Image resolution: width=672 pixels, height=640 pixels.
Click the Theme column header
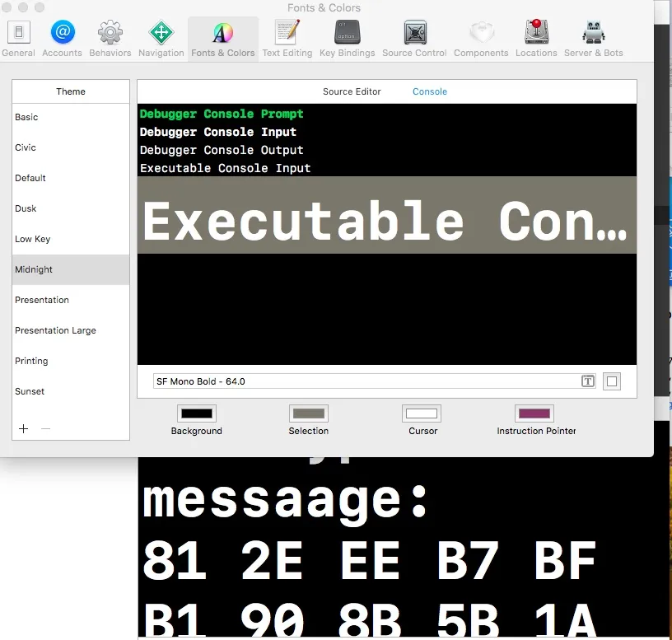coord(71,91)
